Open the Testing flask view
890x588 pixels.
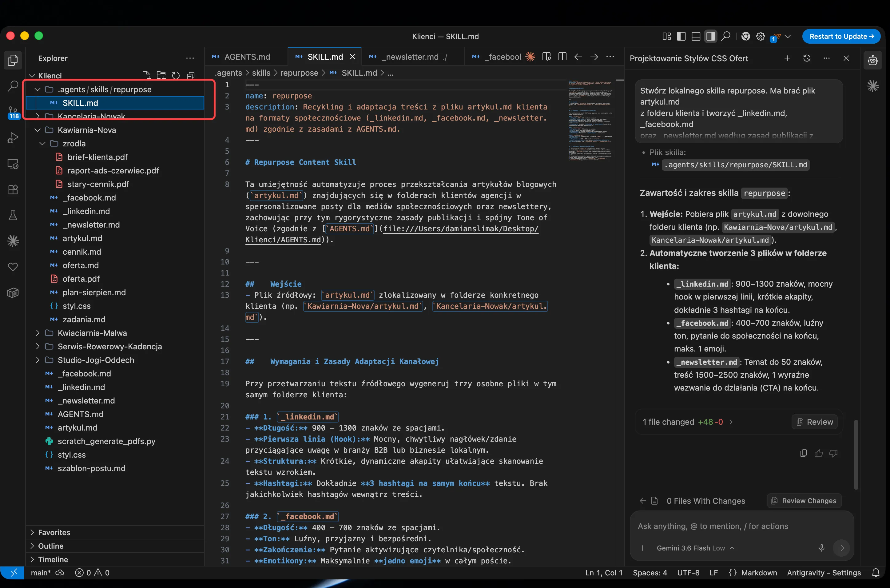coord(13,215)
